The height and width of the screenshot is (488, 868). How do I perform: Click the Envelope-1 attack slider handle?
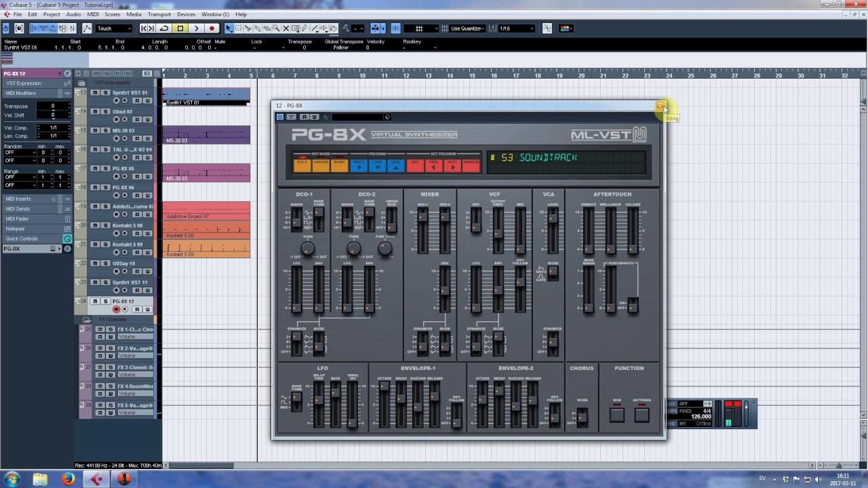tap(384, 387)
